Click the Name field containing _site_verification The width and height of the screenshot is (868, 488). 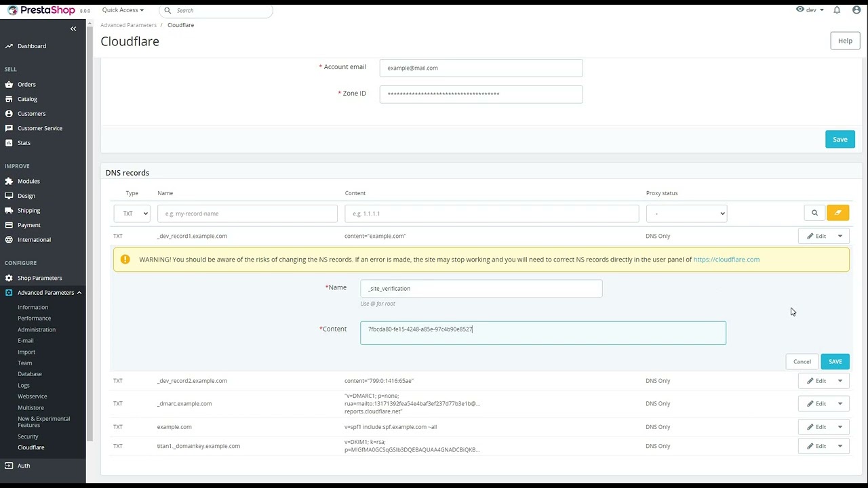coord(481,288)
